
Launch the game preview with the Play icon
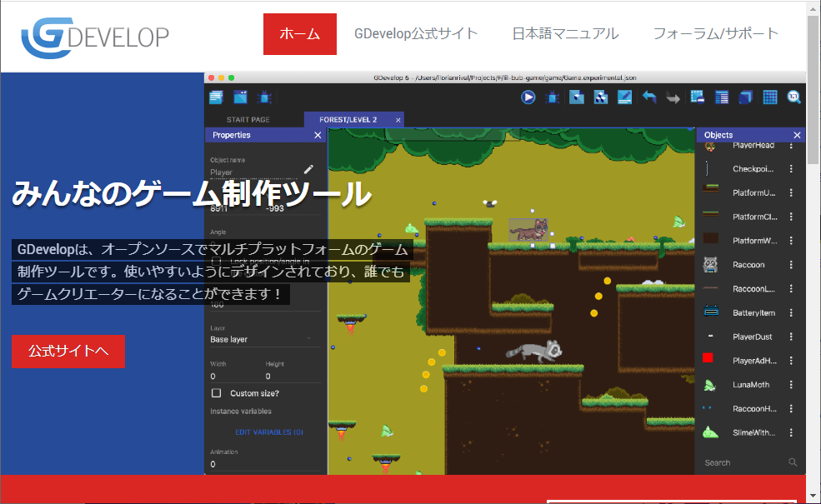click(x=528, y=97)
